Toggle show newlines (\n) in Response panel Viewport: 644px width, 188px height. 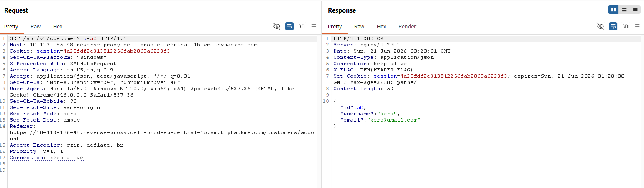(x=626, y=26)
